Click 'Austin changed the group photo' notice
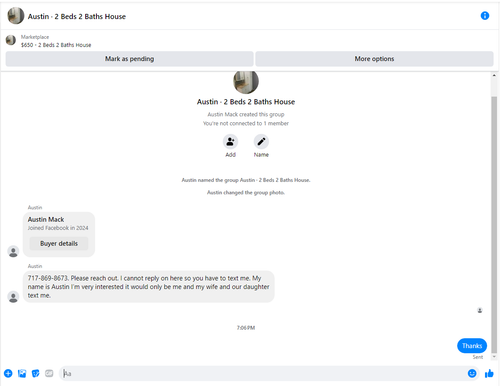 coord(246,193)
